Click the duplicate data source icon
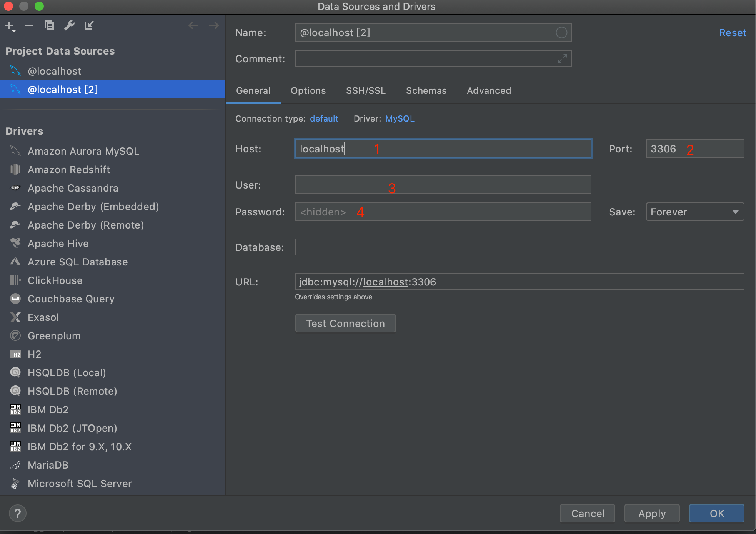This screenshot has width=756, height=534. click(49, 25)
